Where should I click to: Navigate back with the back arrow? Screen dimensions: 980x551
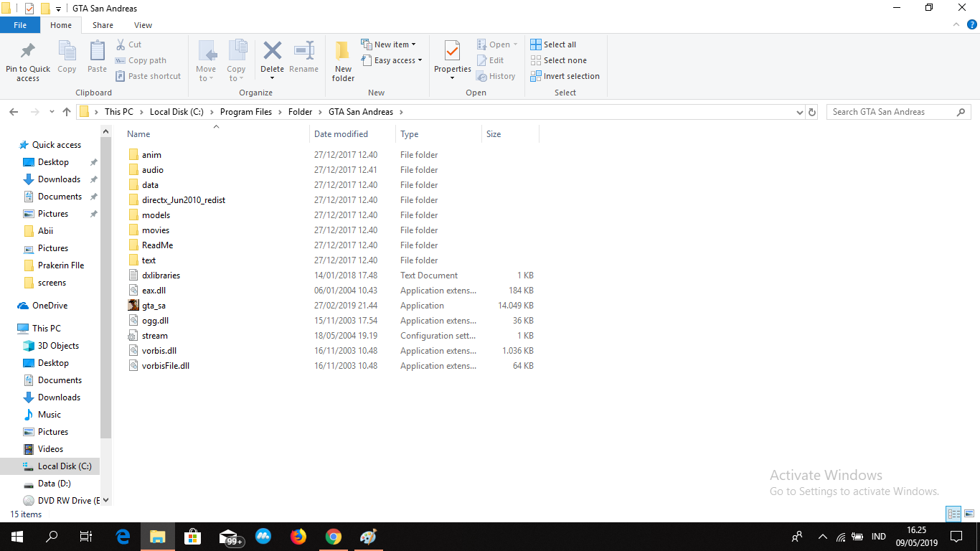click(x=14, y=112)
